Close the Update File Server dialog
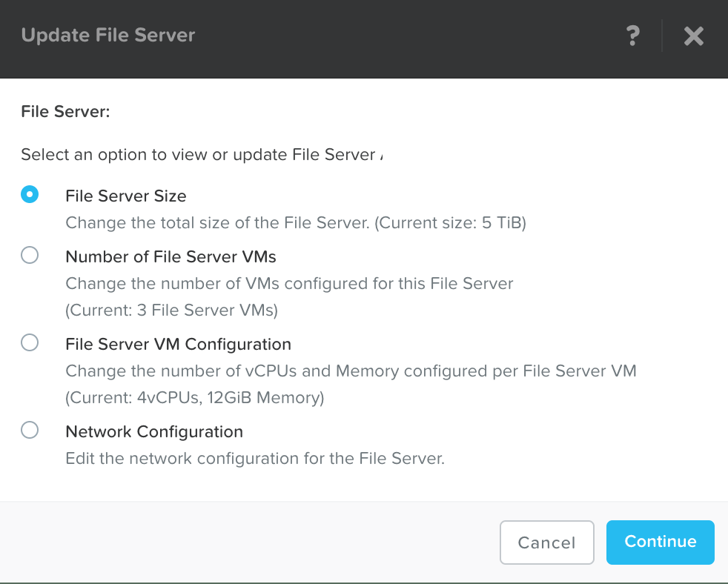Screen dimensions: 728x584 click(x=693, y=36)
